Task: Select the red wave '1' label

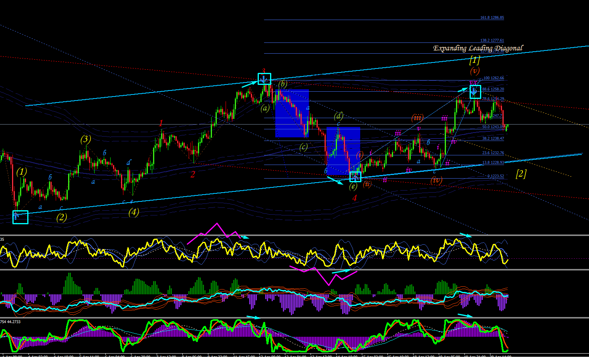Action: pos(161,123)
